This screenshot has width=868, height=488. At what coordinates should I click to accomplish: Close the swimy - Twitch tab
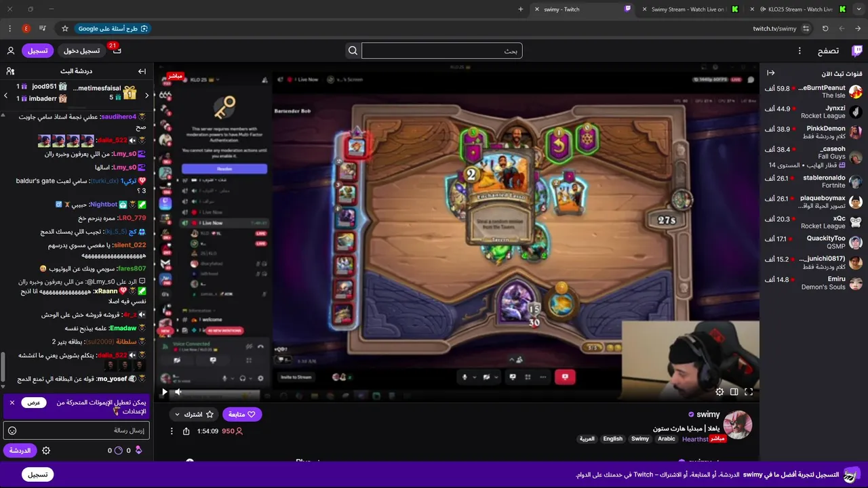pos(537,9)
